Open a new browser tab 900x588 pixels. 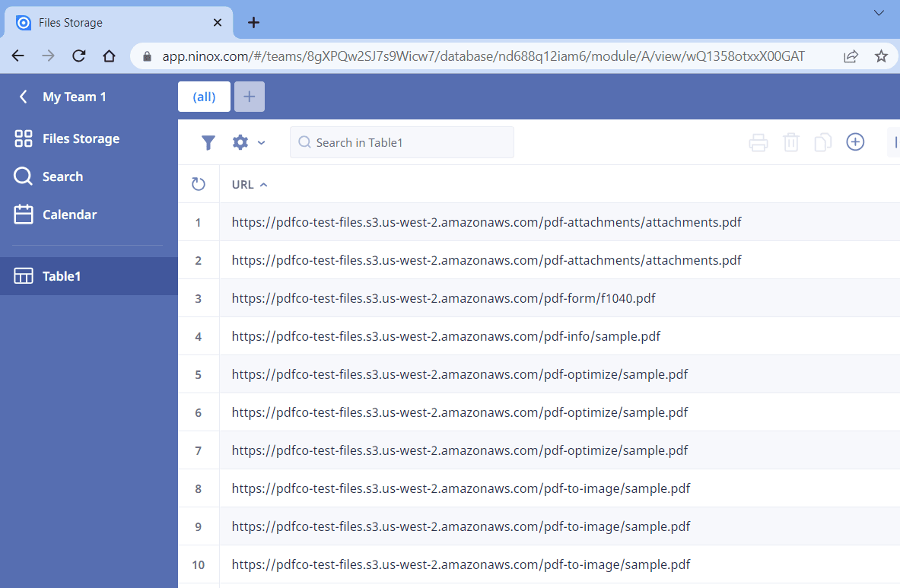tap(253, 22)
